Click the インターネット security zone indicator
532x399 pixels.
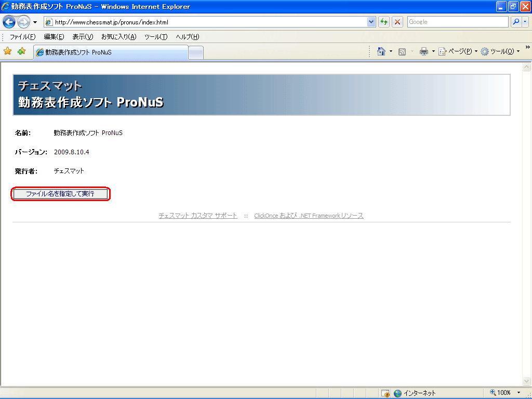tap(415, 393)
